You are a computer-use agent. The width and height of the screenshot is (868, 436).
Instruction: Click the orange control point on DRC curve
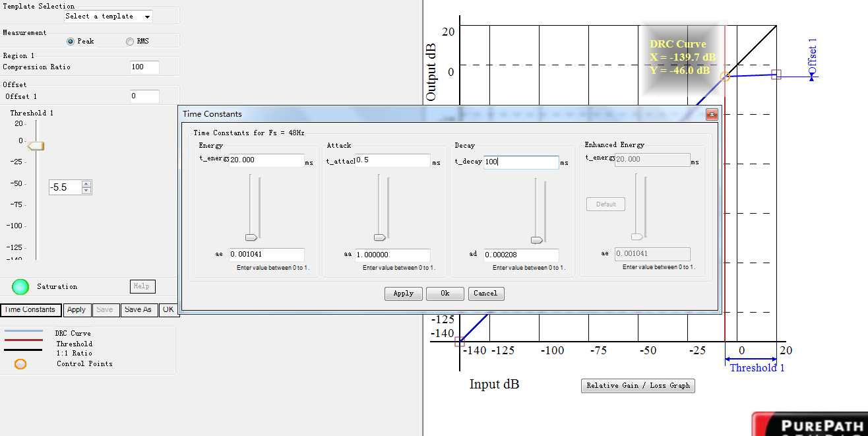(724, 77)
